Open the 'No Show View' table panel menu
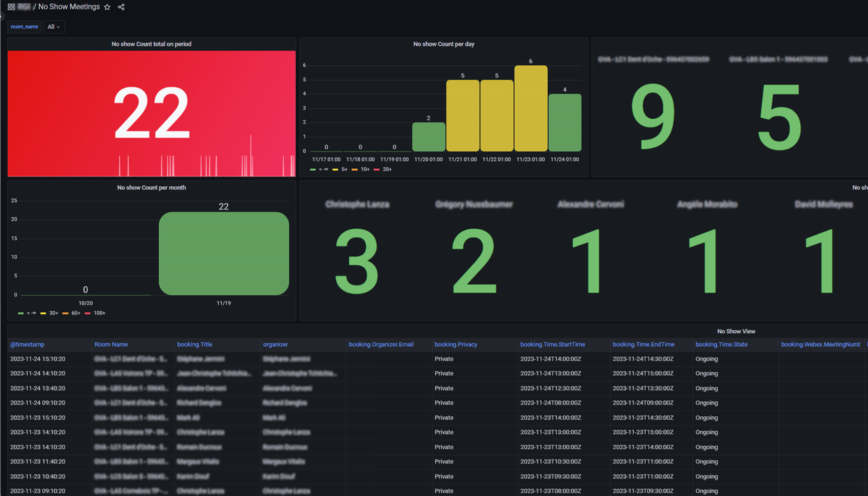 (735, 331)
